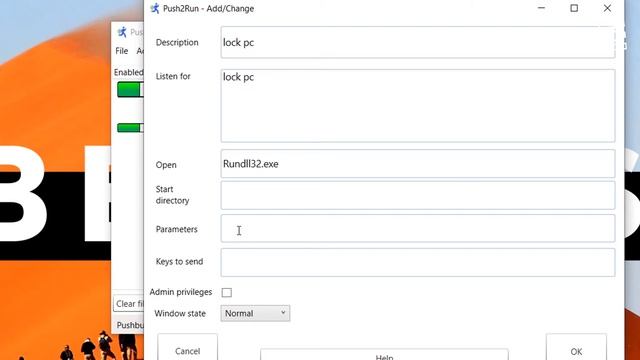Click the Pushbullet status text in main window

pyautogui.click(x=130, y=325)
